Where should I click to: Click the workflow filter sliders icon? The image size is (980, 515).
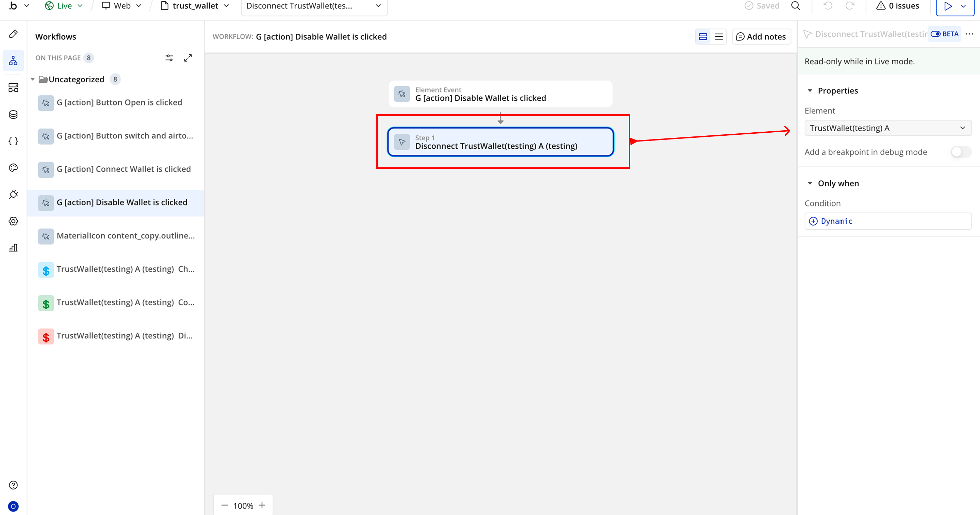(x=169, y=58)
